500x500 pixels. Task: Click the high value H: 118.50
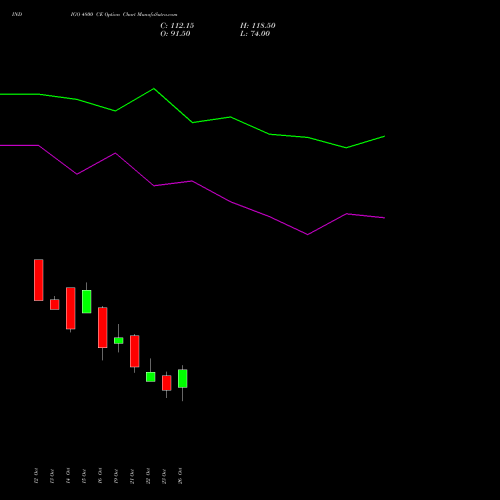point(258,26)
